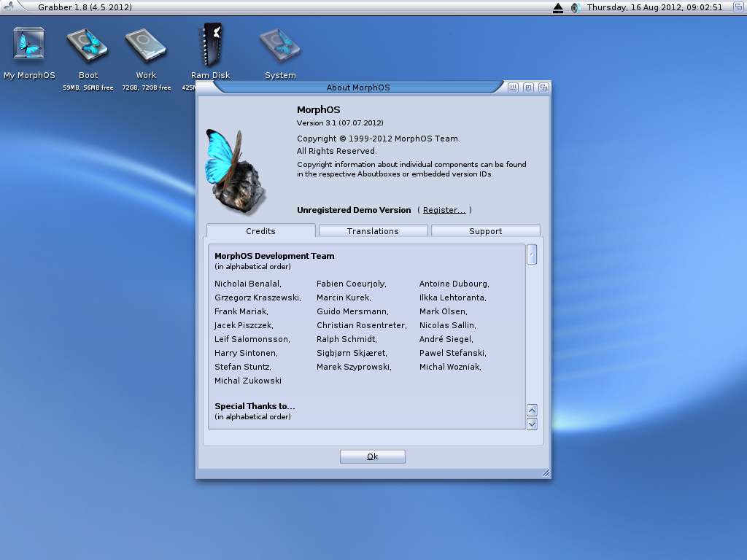This screenshot has height=560, width=747.
Task: Switch to the Credits tab
Action: [x=260, y=231]
